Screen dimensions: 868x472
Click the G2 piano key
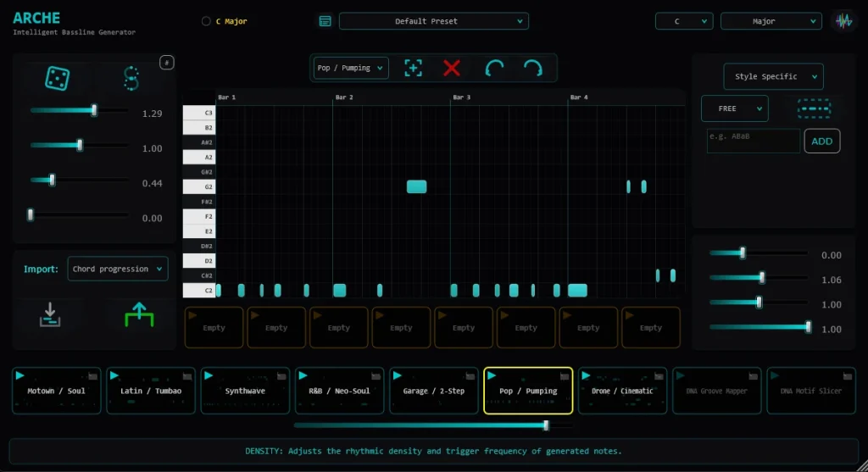pyautogui.click(x=199, y=186)
